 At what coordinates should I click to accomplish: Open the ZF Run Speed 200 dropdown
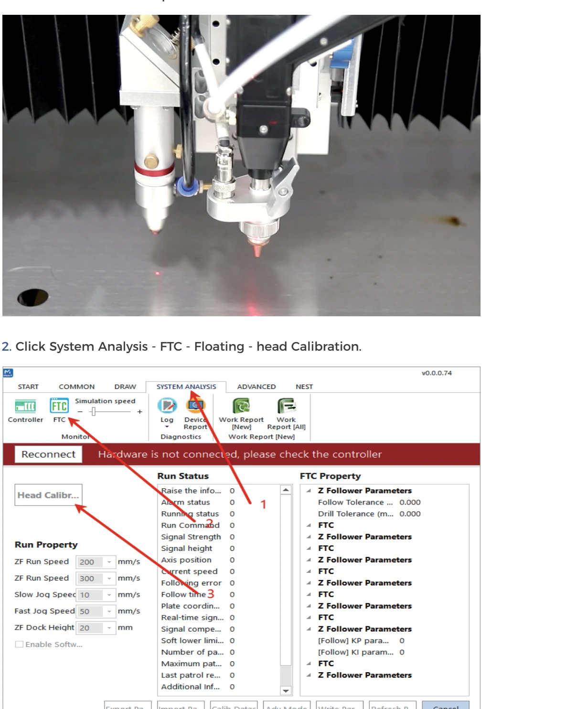point(109,562)
